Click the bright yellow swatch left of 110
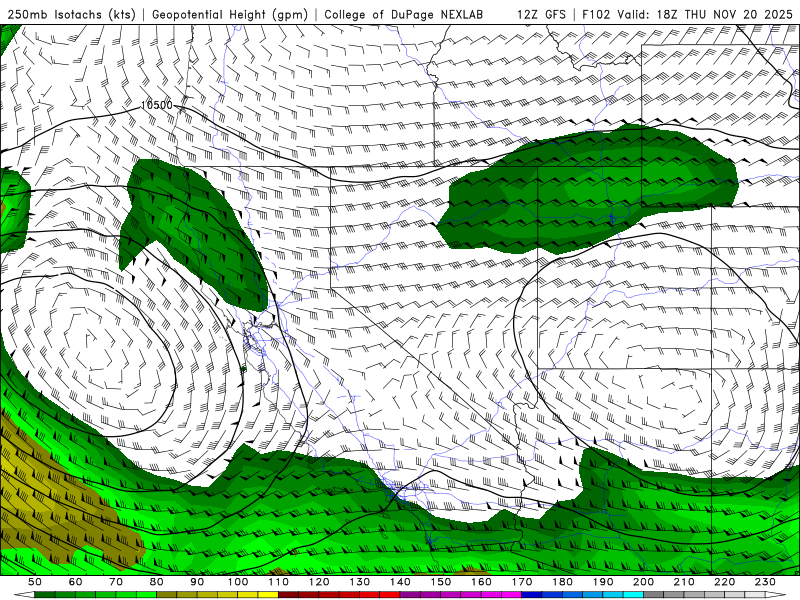Viewport: 800px width, 600px height. (268, 595)
